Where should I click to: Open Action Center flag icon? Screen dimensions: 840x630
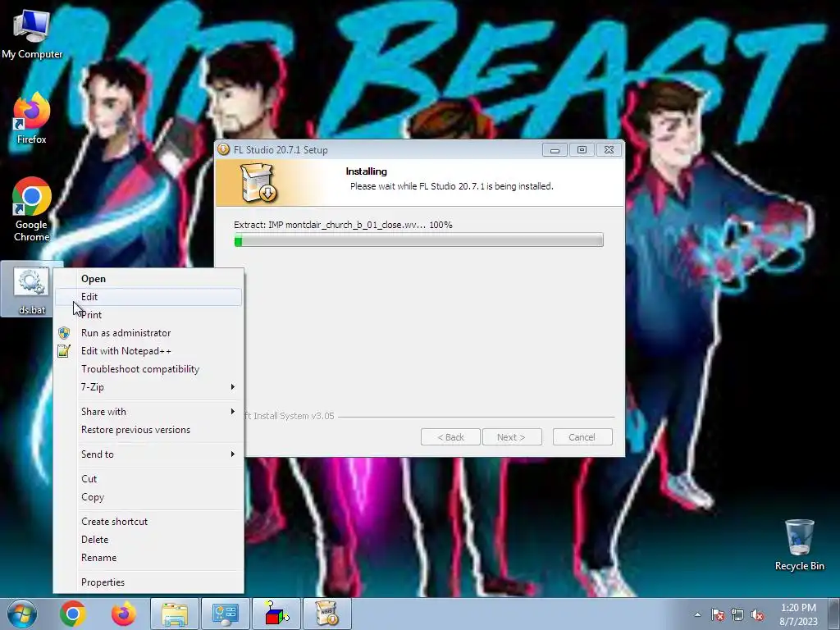(718, 614)
